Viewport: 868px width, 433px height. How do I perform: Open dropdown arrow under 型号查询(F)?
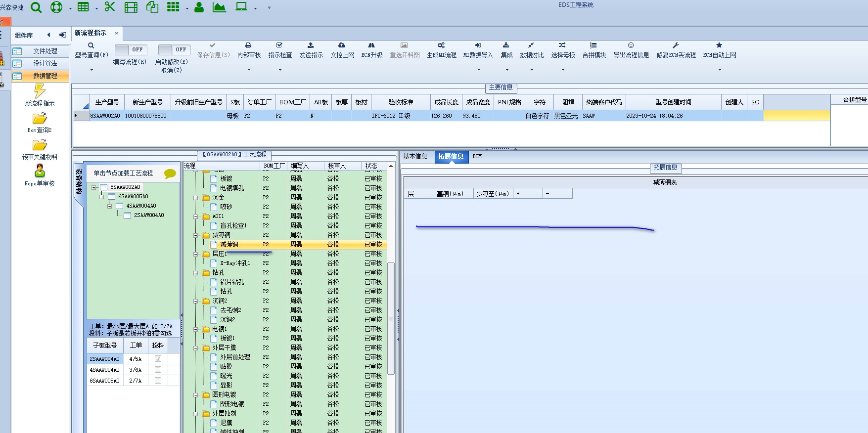point(91,70)
